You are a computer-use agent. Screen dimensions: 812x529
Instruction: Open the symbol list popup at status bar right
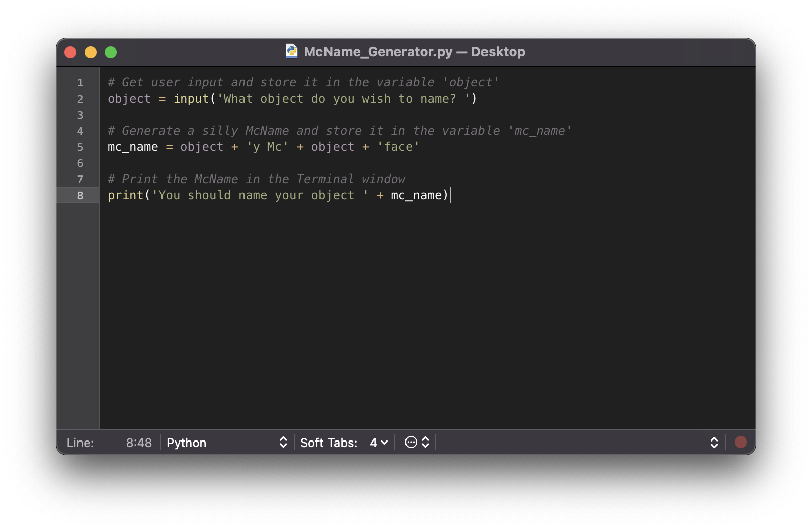point(714,443)
